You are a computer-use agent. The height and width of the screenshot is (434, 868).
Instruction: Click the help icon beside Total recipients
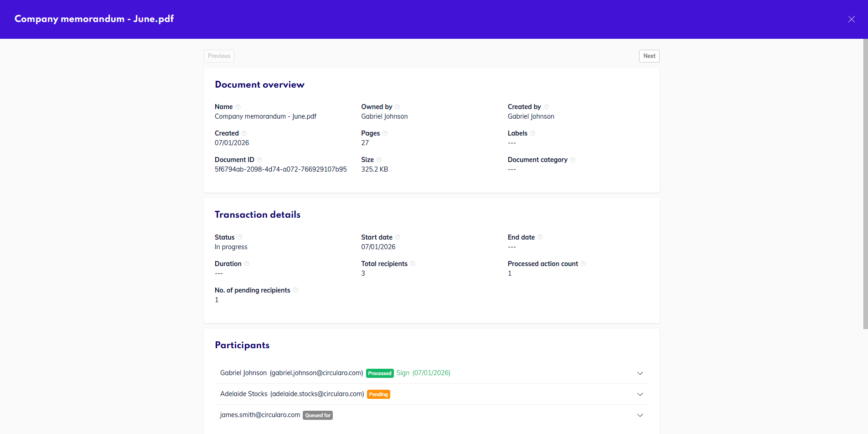click(413, 264)
